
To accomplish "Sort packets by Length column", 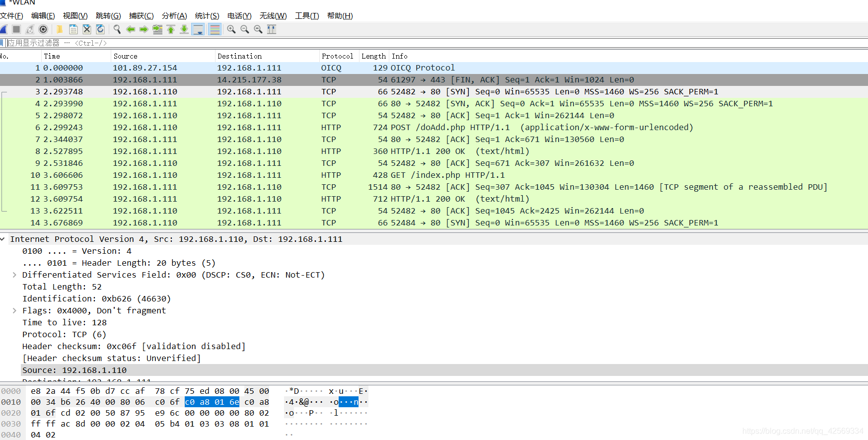I will click(x=373, y=56).
